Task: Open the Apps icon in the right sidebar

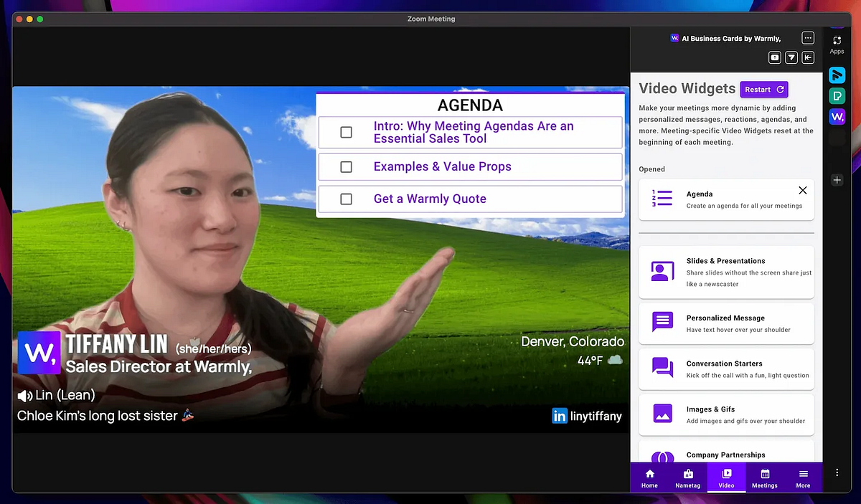Action: [837, 44]
